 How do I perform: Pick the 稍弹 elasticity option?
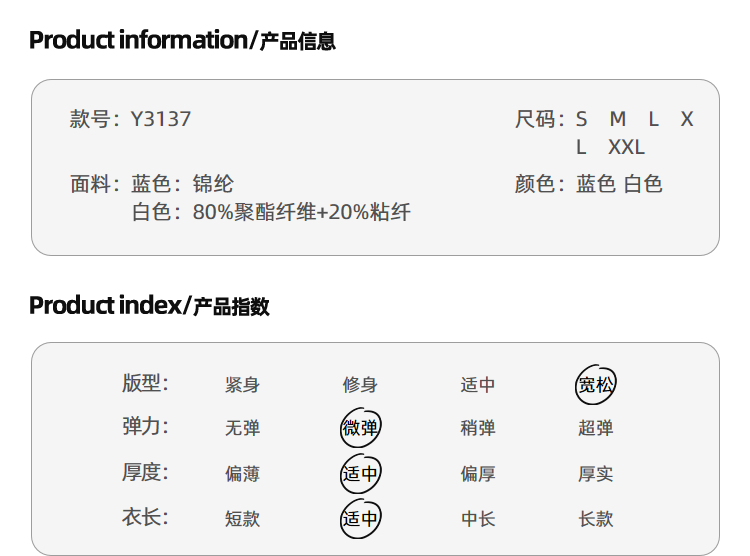click(x=477, y=429)
